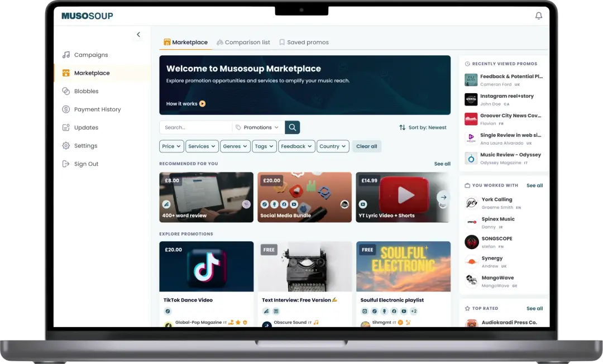603x364 pixels.
Task: Click See all next to Recommended for you
Action: (x=442, y=164)
